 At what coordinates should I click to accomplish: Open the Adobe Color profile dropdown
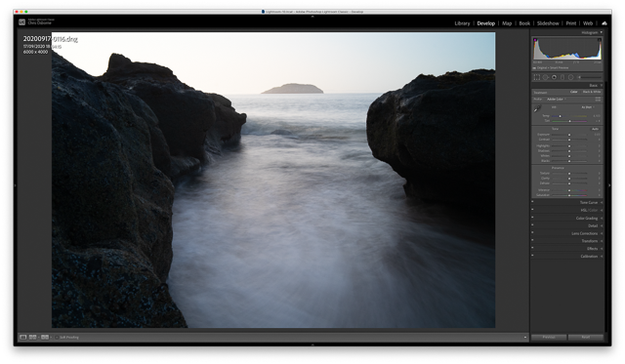click(556, 100)
